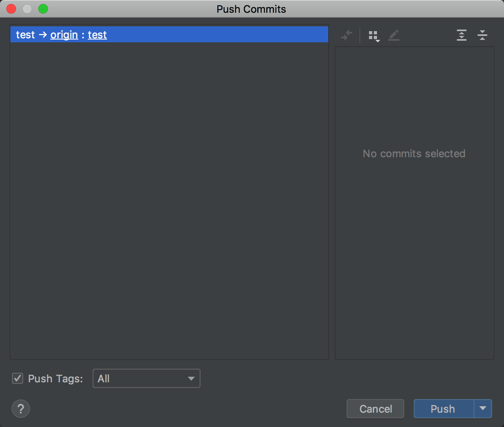Click the Collapse All commits icon
Viewport: 504px width, 427px height.
point(482,35)
